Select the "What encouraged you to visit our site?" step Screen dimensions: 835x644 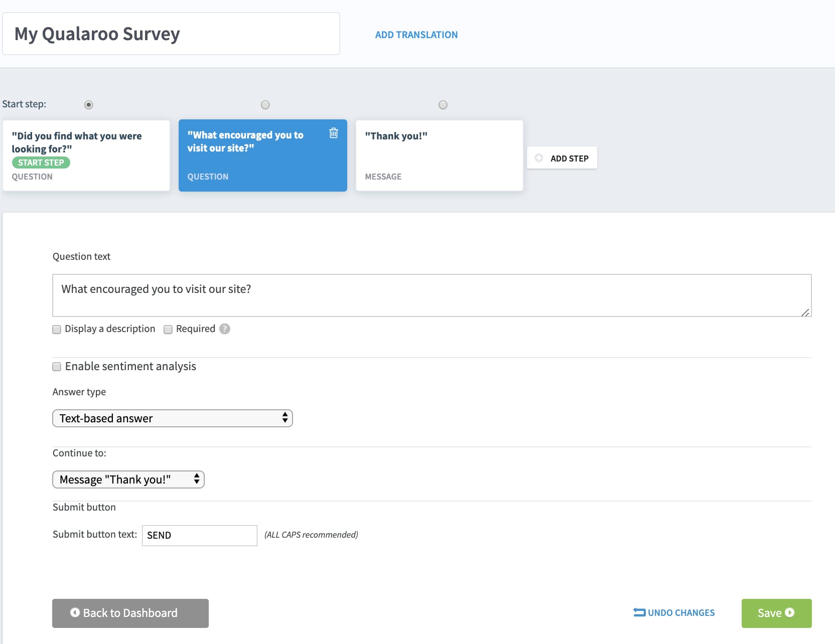(263, 155)
